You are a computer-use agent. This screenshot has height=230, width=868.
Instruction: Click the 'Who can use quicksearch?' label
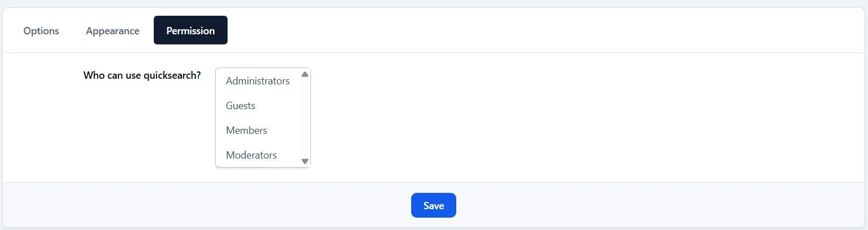pyautogui.click(x=142, y=75)
